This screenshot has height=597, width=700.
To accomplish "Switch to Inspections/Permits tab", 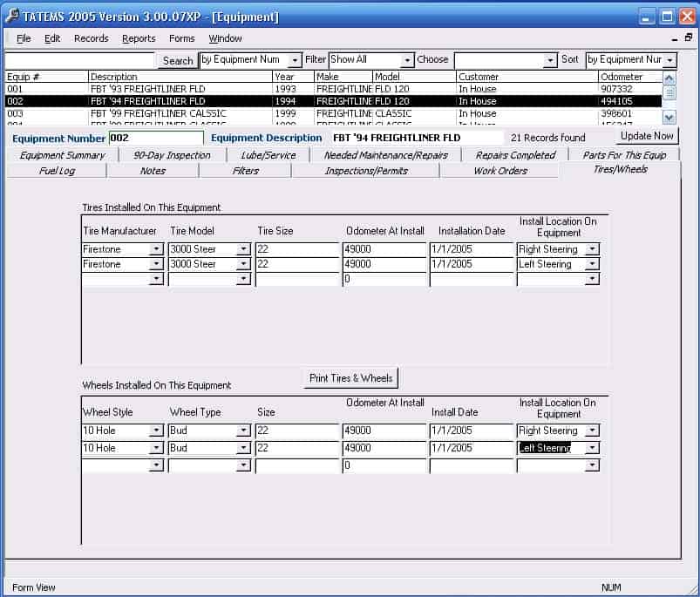I will tap(366, 171).
